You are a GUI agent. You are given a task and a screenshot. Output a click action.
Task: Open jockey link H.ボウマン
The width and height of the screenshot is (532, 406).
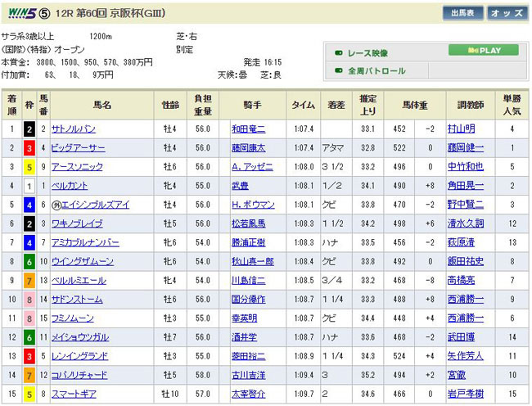pos(250,205)
